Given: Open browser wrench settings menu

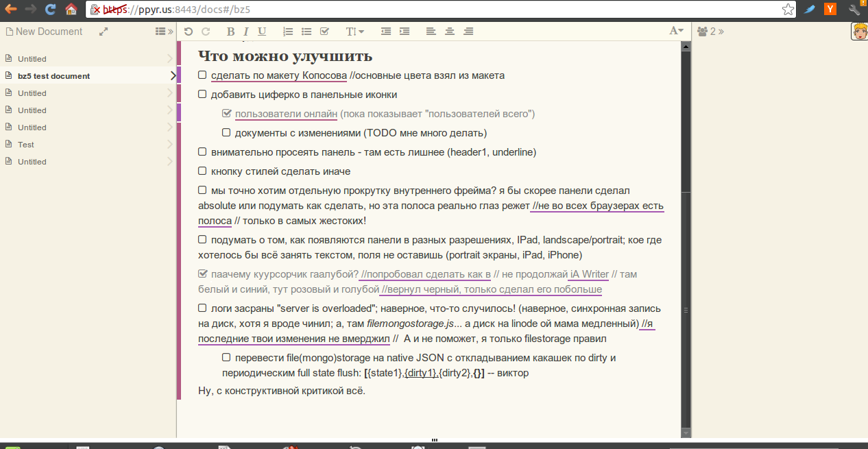Looking at the screenshot, I should (854, 10).
